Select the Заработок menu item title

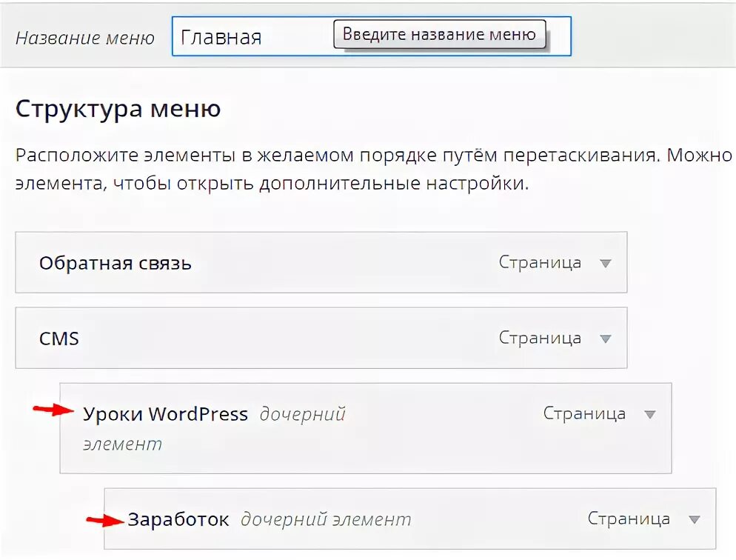(x=178, y=519)
